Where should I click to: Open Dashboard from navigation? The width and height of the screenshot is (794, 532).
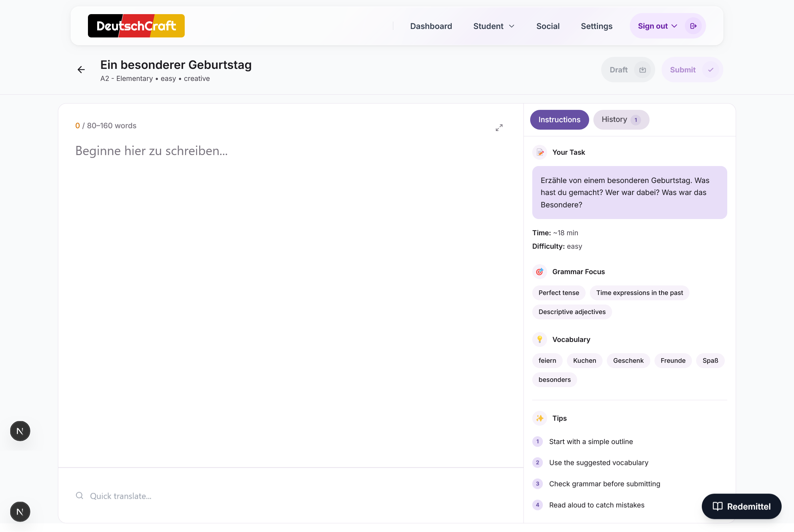coord(431,26)
